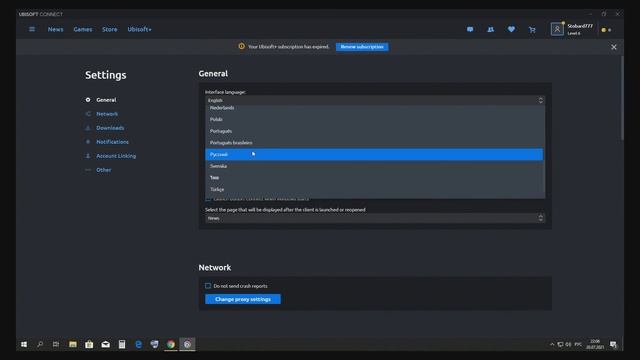Viewport: 640px width, 360px height.
Task: Click Renew subscription button
Action: coord(362,47)
